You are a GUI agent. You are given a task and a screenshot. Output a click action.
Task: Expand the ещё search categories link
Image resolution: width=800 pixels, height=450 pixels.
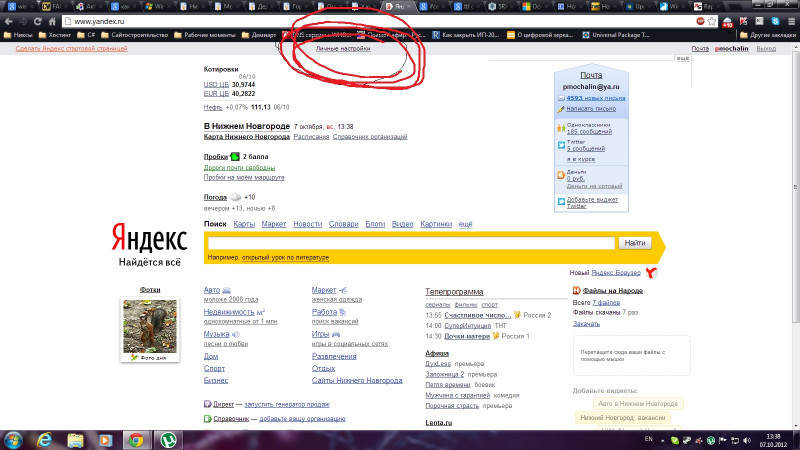pos(465,224)
